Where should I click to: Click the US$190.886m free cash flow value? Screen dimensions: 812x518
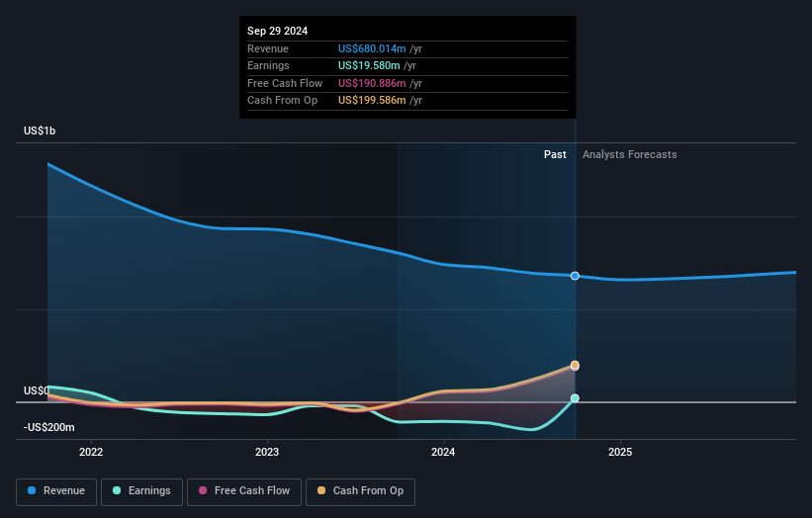tap(372, 83)
